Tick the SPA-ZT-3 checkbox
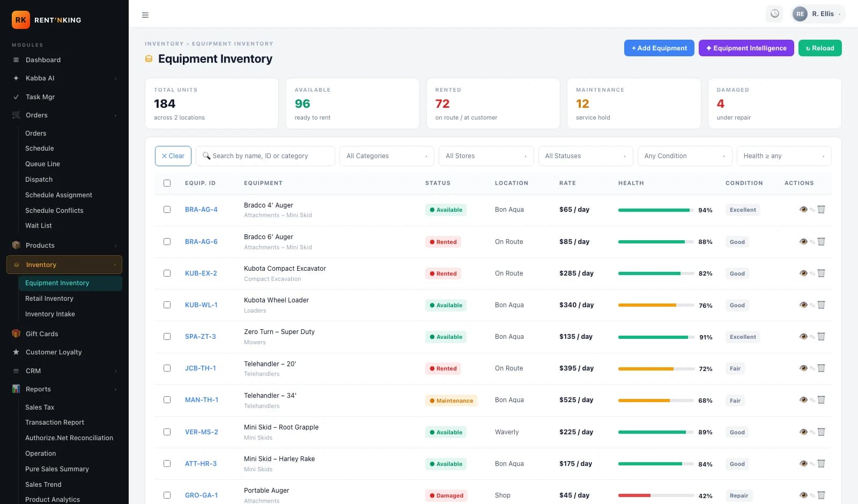This screenshot has height=504, width=858. coord(167,337)
